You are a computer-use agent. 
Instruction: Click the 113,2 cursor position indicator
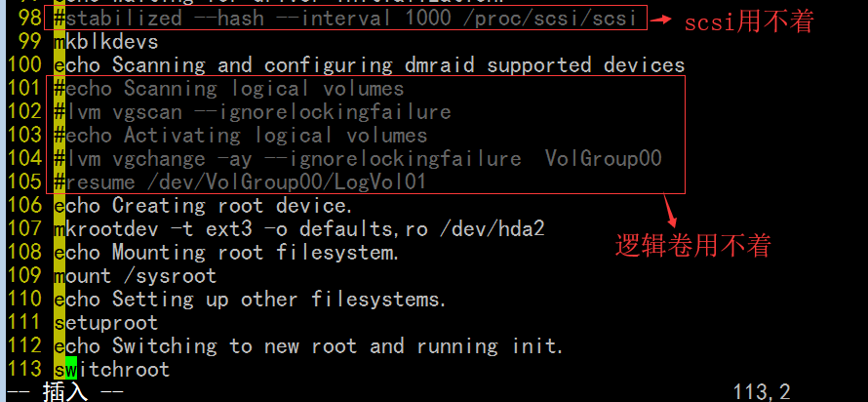pyautogui.click(x=762, y=392)
